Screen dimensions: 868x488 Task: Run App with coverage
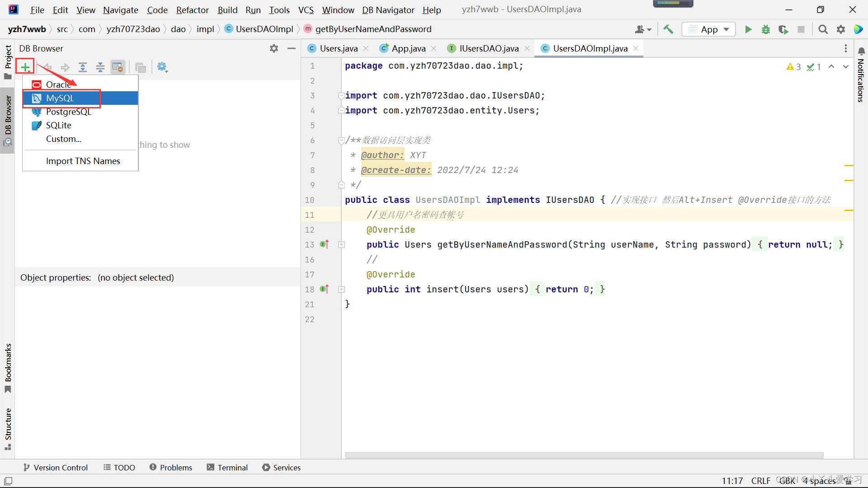click(x=783, y=29)
